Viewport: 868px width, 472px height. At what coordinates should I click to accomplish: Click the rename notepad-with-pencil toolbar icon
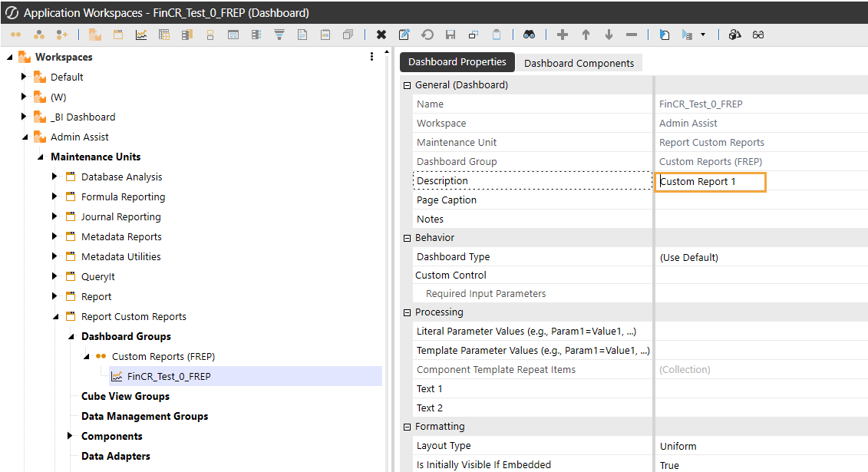pos(404,35)
